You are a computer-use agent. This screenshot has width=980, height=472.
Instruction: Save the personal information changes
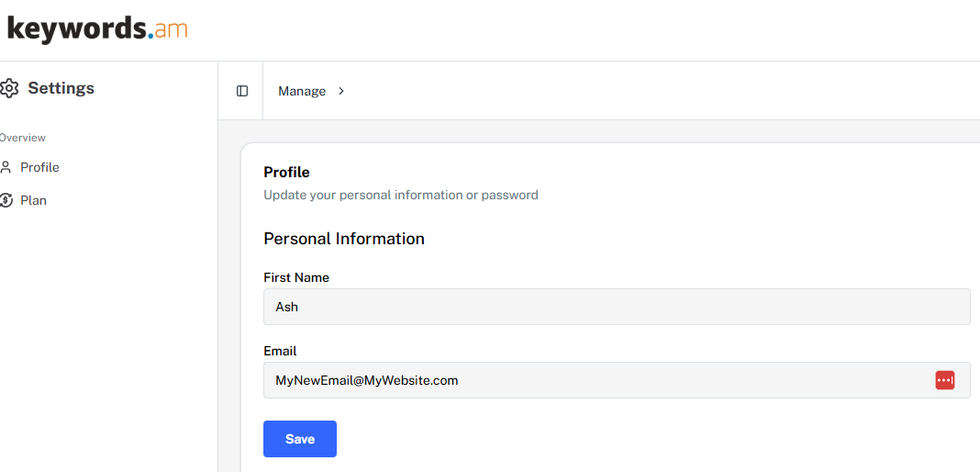click(300, 439)
